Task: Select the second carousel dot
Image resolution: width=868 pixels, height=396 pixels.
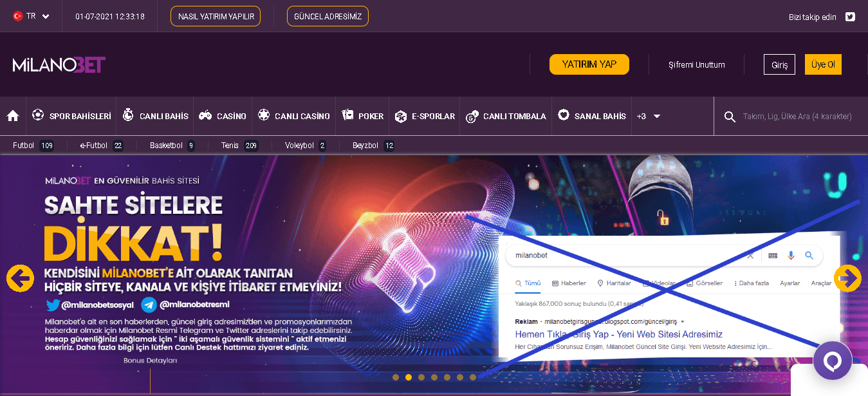Action: (409, 377)
